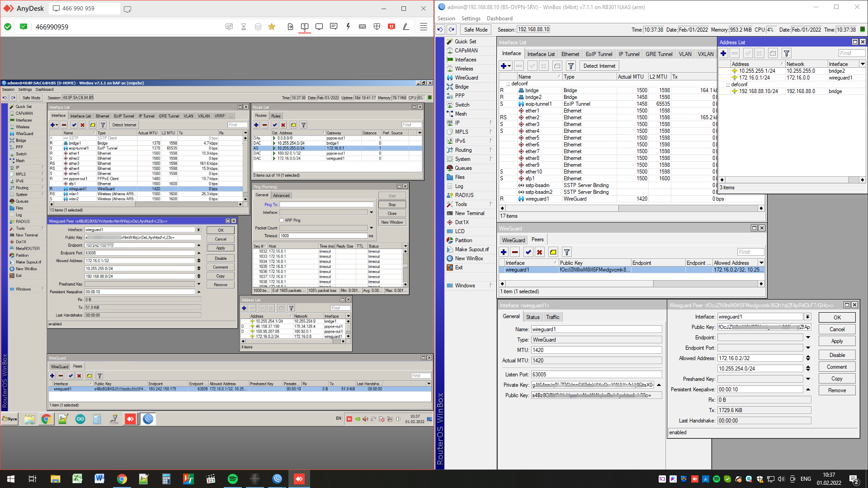Open WireGuard from the BS-OVPN-SRV sidebar

[466, 78]
